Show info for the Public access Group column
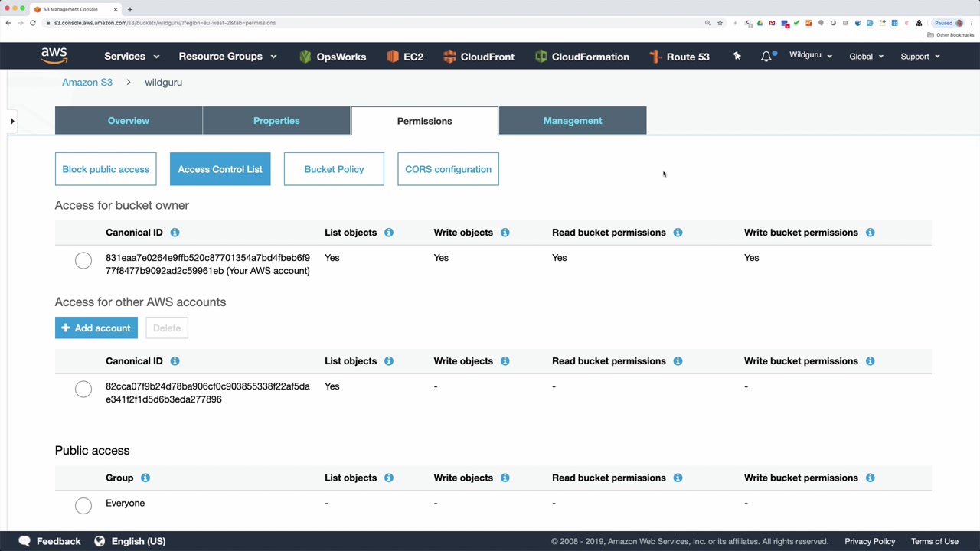980x551 pixels. click(145, 478)
